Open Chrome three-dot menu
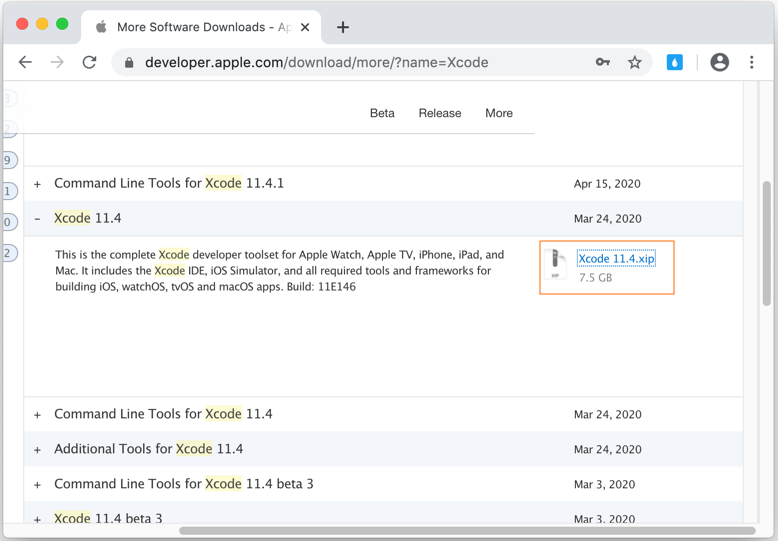This screenshot has width=778, height=541. (x=752, y=62)
